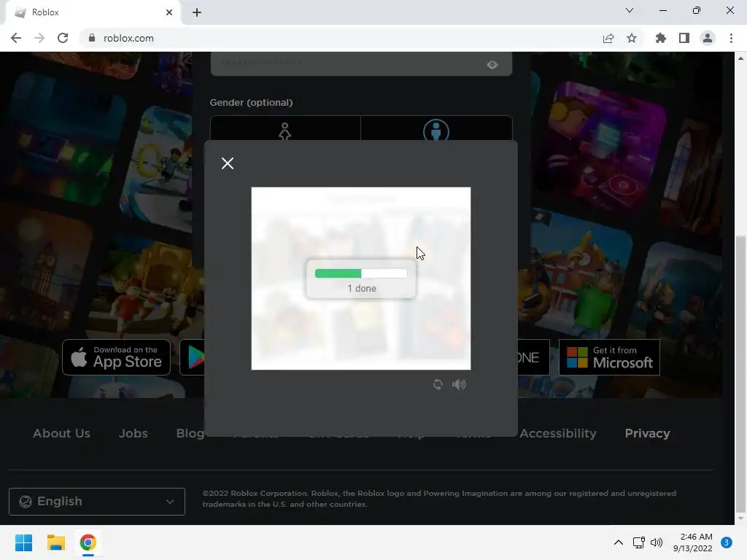Open the tab search chevron

coord(630,10)
